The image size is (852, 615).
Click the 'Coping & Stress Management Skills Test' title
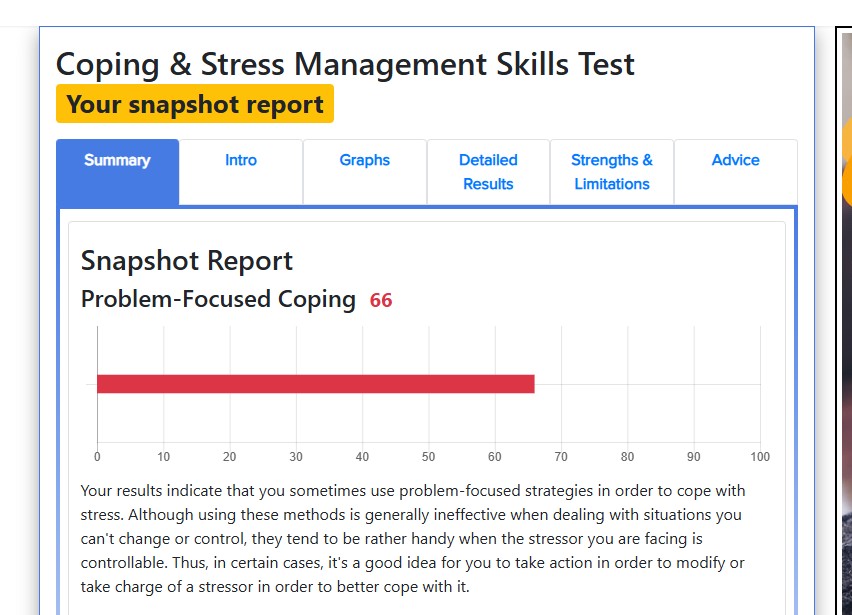pos(345,64)
